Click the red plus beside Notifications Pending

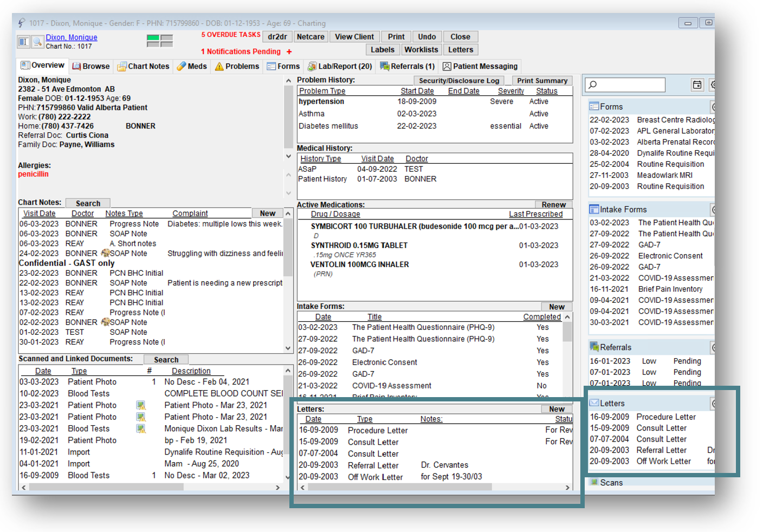coord(289,52)
